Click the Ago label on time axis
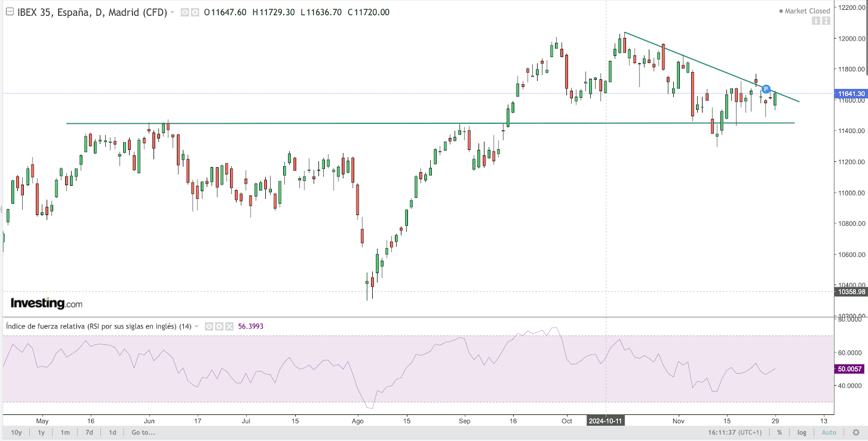Screen dimensions: 868x441 point(358,421)
